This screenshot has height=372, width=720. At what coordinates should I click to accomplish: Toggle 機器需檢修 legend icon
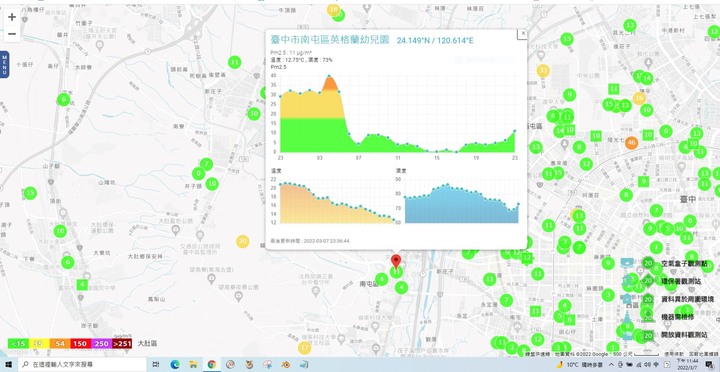pos(648,316)
